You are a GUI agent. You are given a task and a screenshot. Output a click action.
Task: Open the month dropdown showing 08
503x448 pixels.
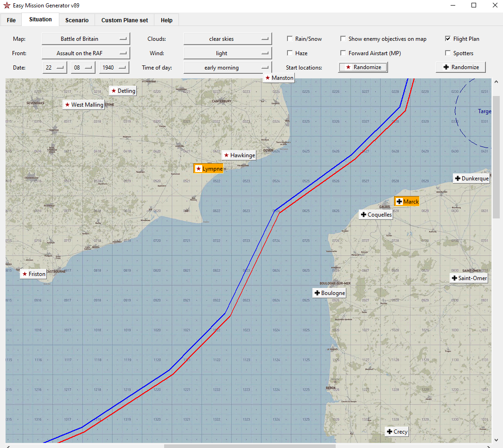[83, 68]
